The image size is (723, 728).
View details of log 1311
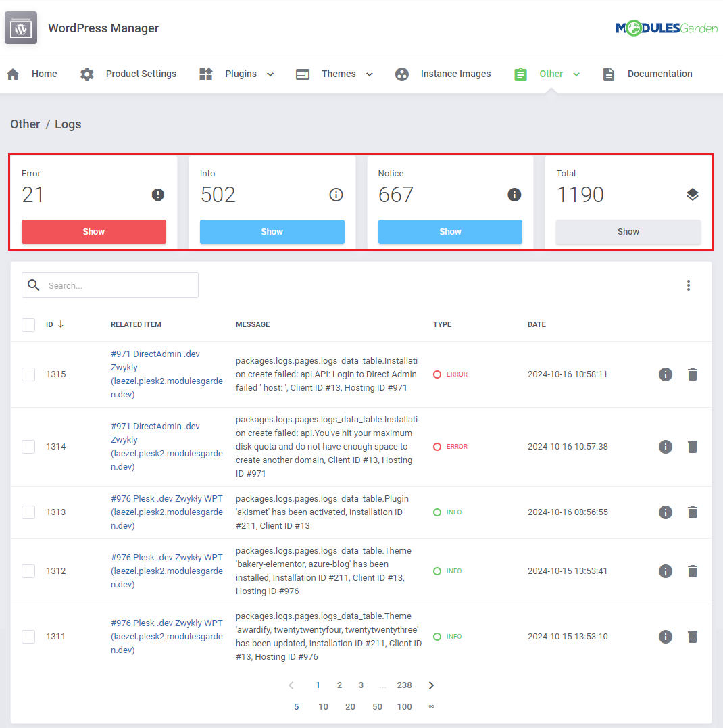click(666, 637)
